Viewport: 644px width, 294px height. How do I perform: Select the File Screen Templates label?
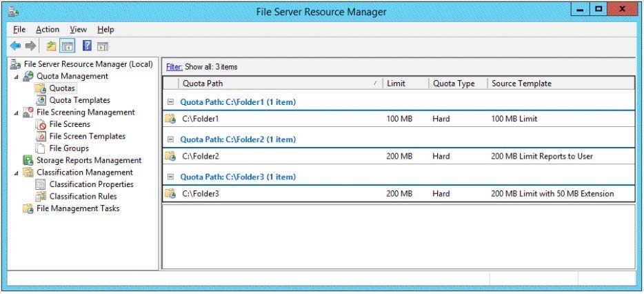(x=87, y=136)
